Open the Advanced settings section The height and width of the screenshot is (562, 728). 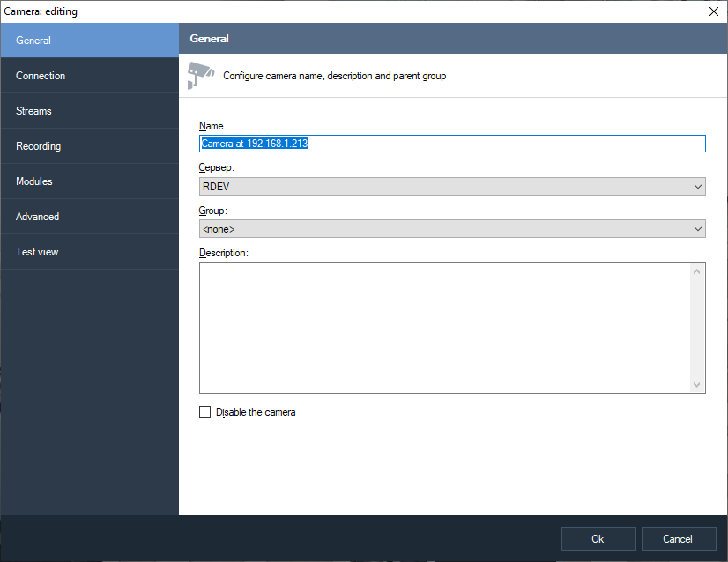(x=89, y=217)
